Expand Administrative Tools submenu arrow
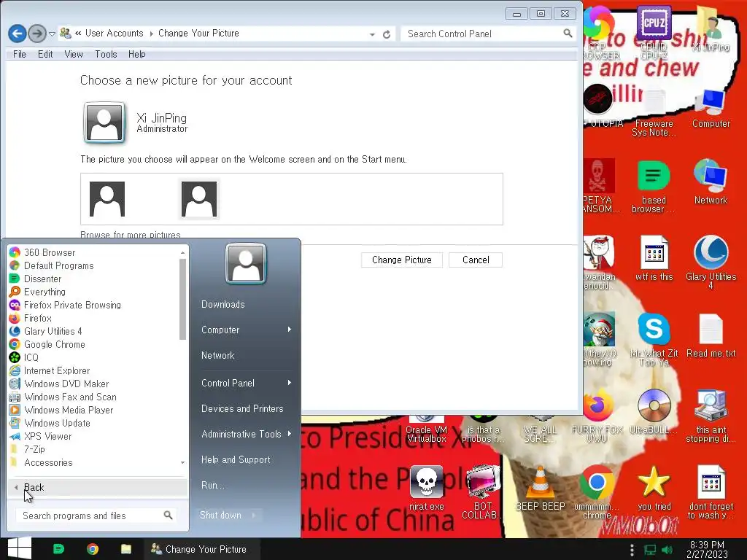 [x=289, y=434]
